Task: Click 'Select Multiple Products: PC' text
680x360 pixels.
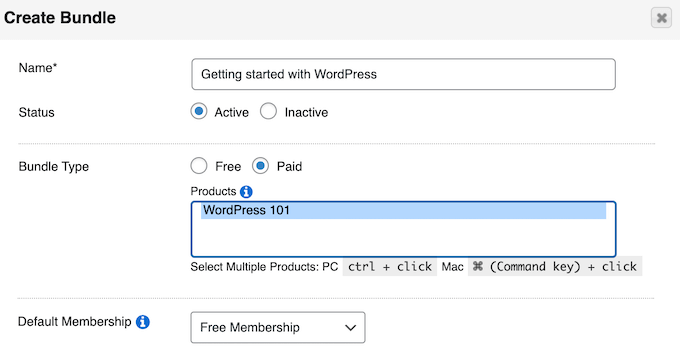Action: (x=264, y=267)
